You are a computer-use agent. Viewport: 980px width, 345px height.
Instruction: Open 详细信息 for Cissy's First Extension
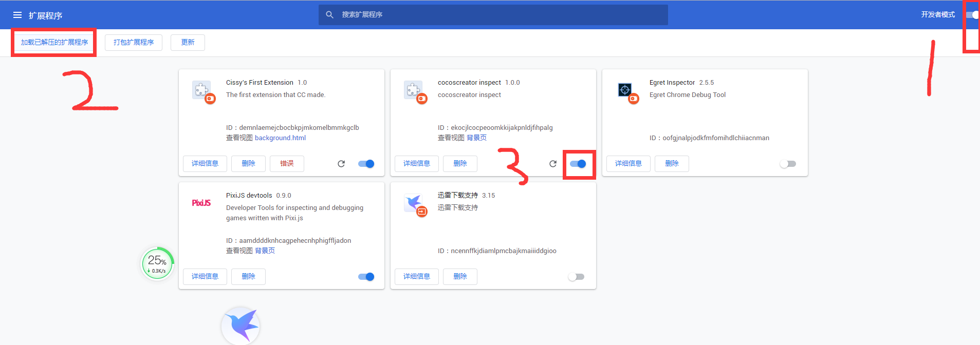pyautogui.click(x=205, y=164)
